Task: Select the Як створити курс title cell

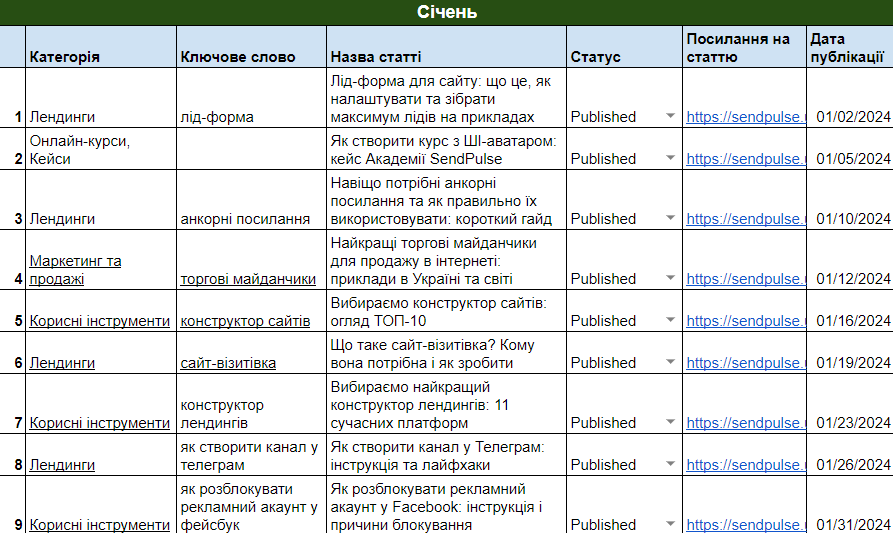Action: [446, 149]
